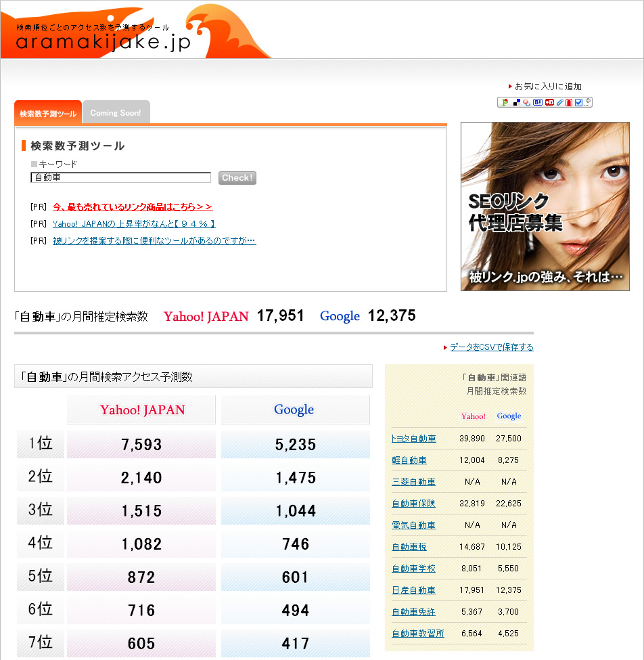Click the green P bookmark icon
Viewport: 644px width, 660px height.
pos(505,102)
